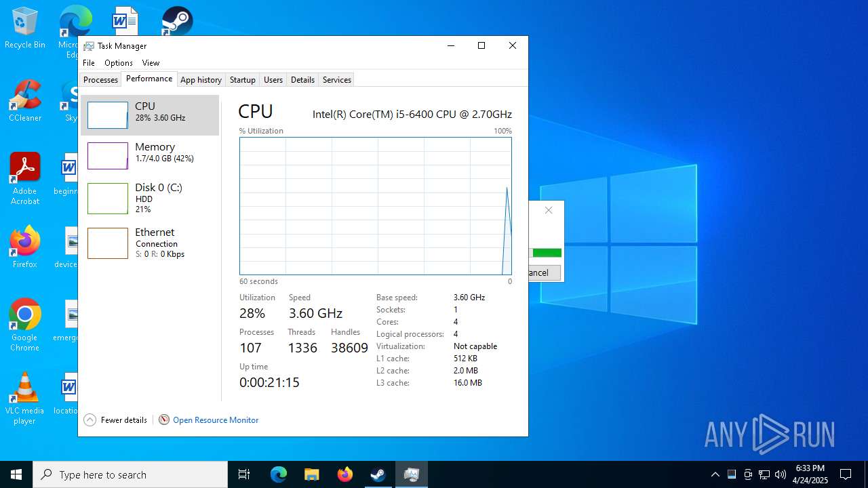Switch to the Users tab
868x488 pixels.
(273, 80)
